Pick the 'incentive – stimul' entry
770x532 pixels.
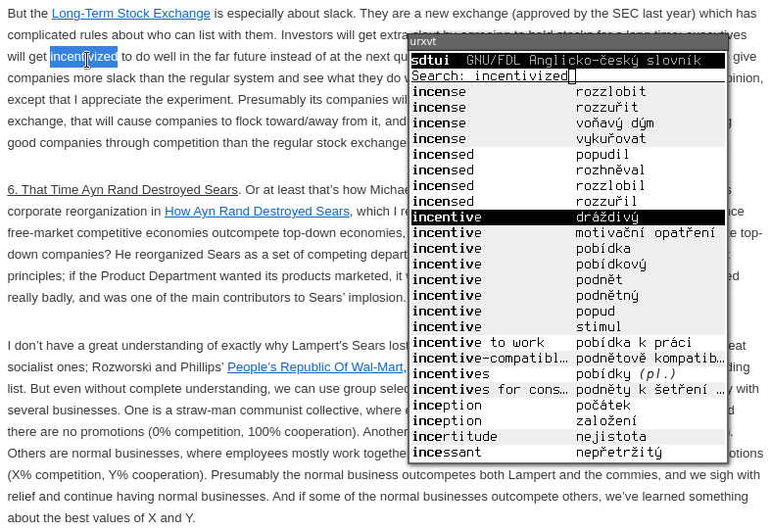coord(567,327)
